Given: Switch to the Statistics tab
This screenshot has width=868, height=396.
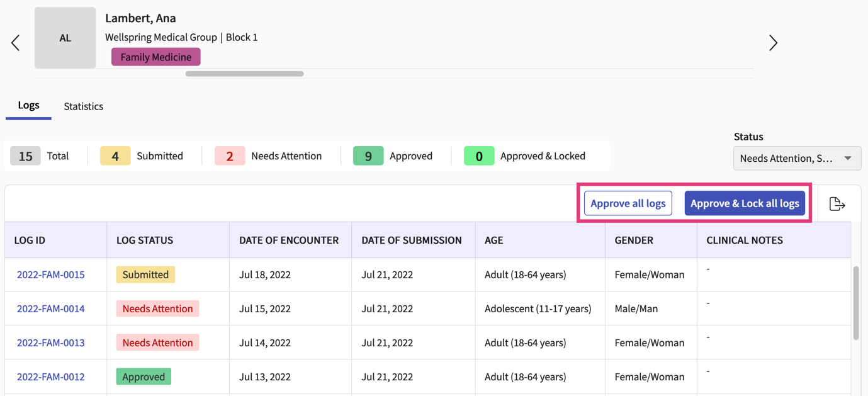Looking at the screenshot, I should [x=83, y=106].
